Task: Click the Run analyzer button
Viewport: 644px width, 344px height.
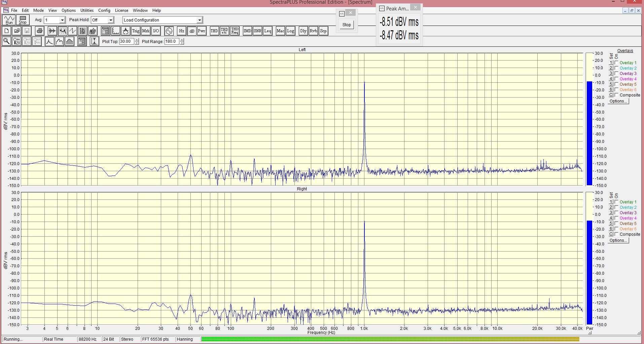Action: [x=9, y=20]
